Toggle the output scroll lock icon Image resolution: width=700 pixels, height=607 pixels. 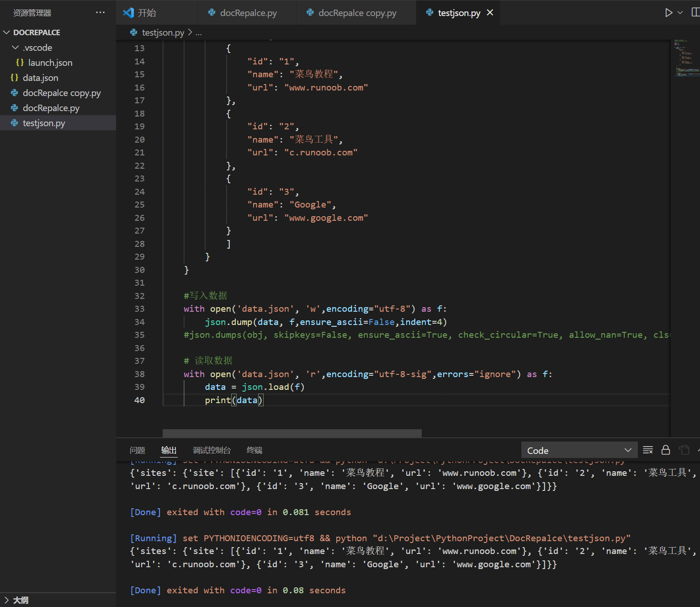[666, 450]
